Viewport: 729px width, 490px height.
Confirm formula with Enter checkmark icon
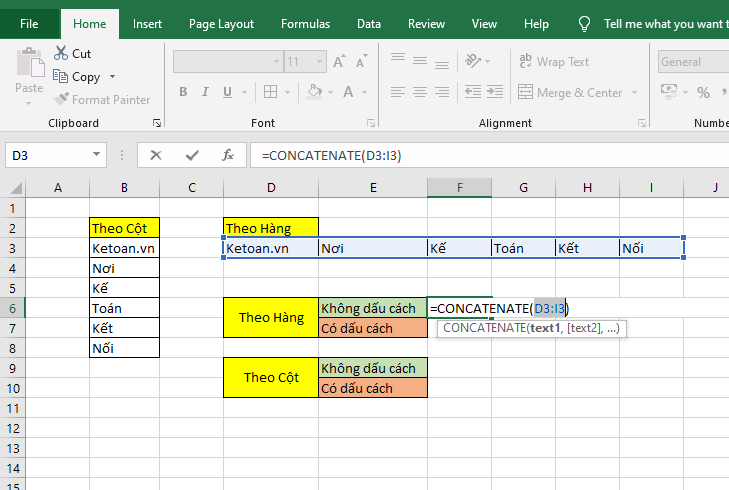192,155
